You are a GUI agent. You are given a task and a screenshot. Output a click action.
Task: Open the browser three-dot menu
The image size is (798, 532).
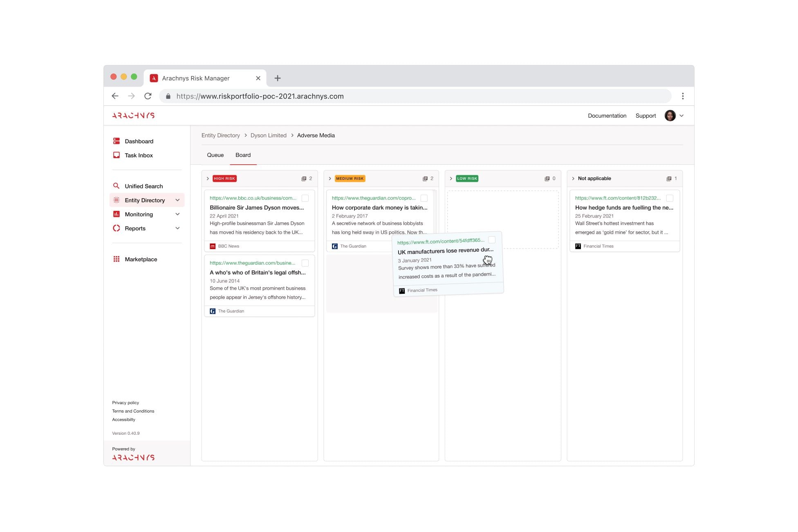pyautogui.click(x=683, y=96)
